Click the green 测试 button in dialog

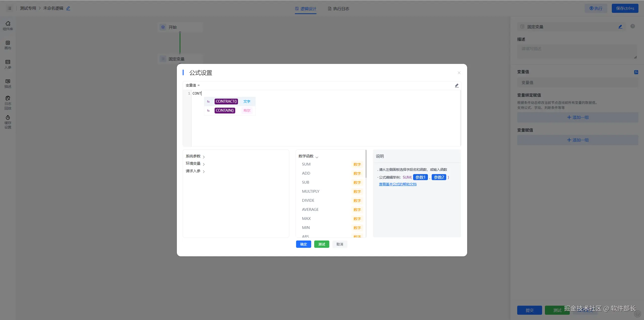(x=321, y=244)
